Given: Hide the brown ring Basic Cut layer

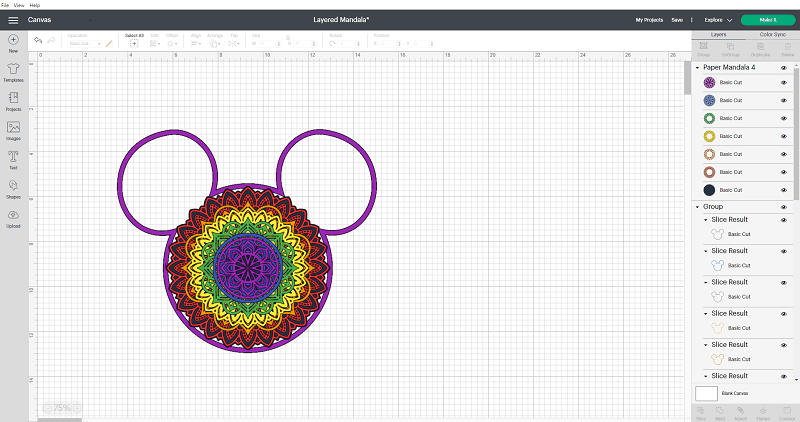Looking at the screenshot, I should click(784, 172).
